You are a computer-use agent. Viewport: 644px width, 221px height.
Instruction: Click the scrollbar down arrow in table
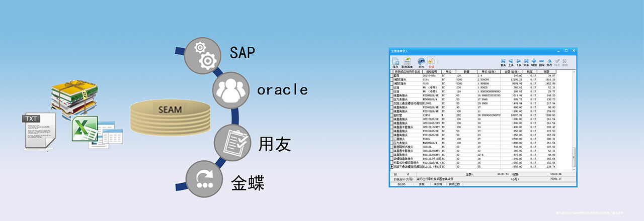[x=573, y=170]
